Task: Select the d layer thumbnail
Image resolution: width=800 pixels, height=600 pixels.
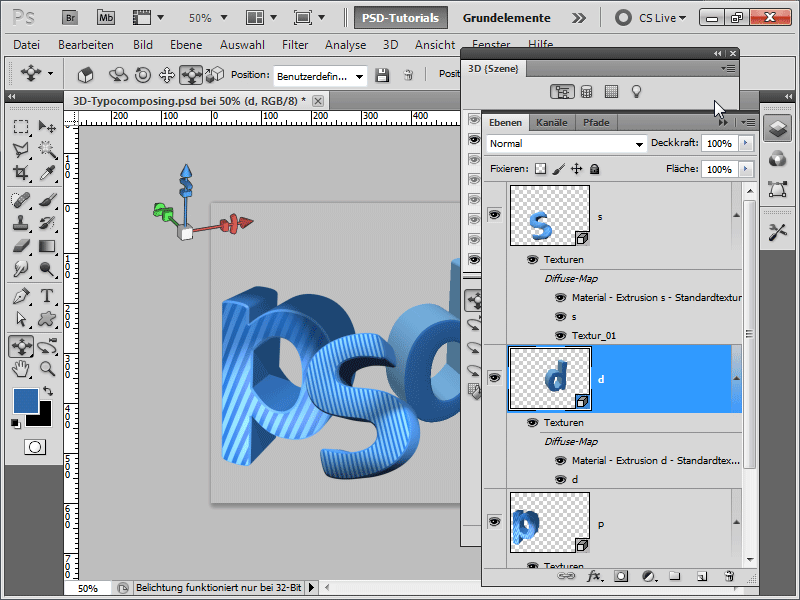Action: tap(550, 378)
